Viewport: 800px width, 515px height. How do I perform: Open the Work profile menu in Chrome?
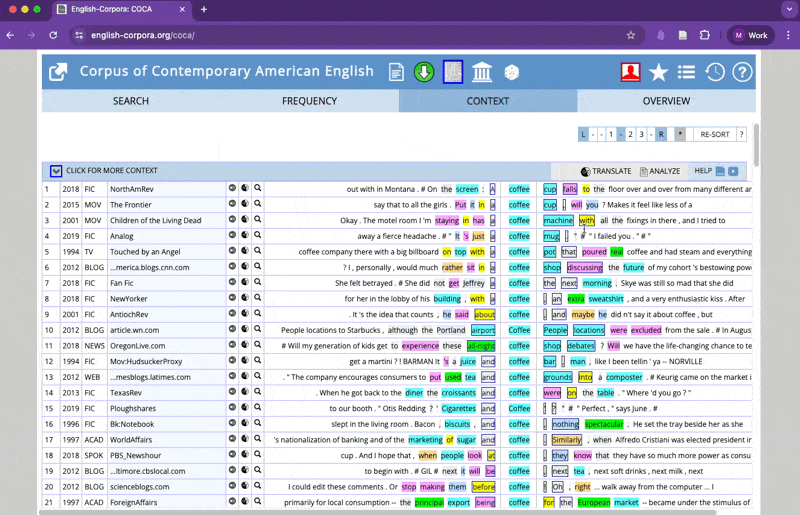[751, 35]
